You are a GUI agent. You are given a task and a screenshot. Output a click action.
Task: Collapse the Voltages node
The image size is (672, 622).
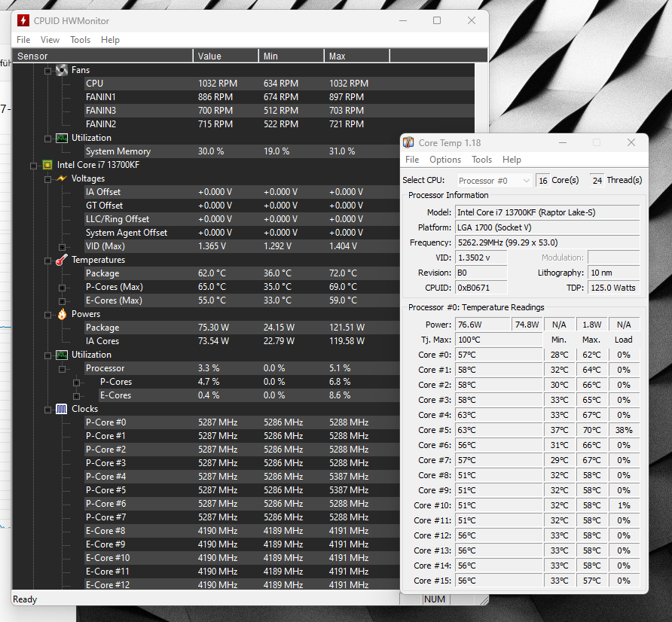tap(47, 179)
